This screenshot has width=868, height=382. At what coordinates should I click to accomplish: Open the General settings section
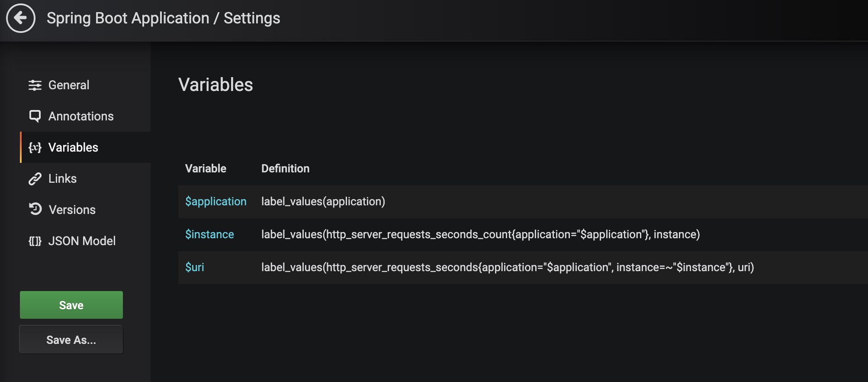[x=69, y=85]
